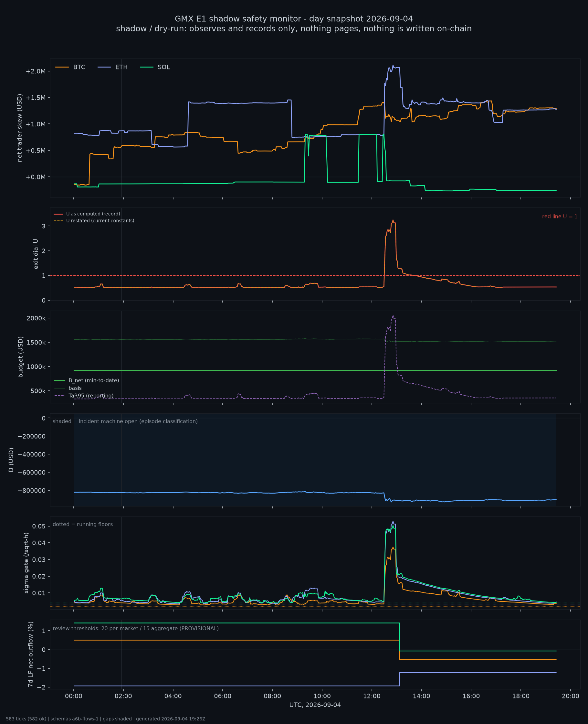Click the '+1.0M' skew tick label
This screenshot has height=724, width=588.
[x=36, y=124]
